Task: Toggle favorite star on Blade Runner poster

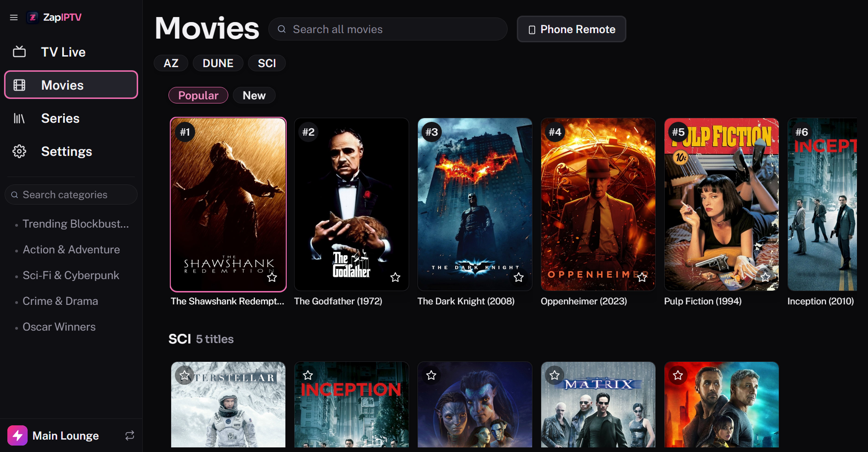Action: pyautogui.click(x=678, y=375)
